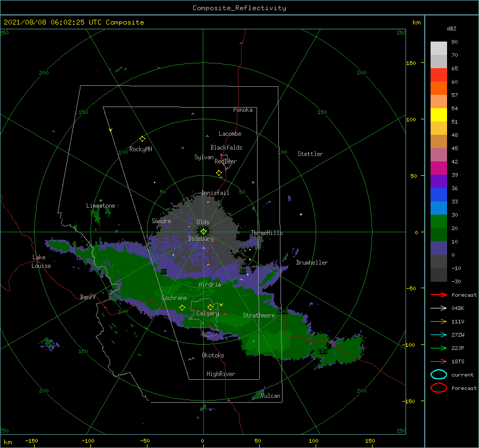Click the radar site diamond between Olds and Didsbury

coord(203,232)
